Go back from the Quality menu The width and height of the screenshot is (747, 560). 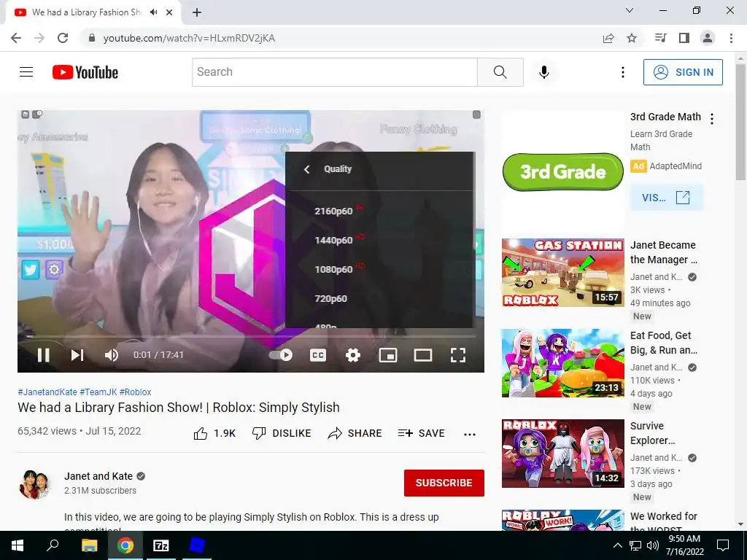coord(307,169)
